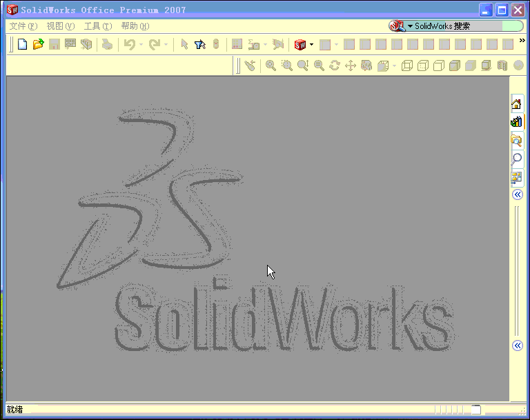Toggle the Selection Filter toolbar funnel icon
The image size is (530, 420).
coord(200,44)
